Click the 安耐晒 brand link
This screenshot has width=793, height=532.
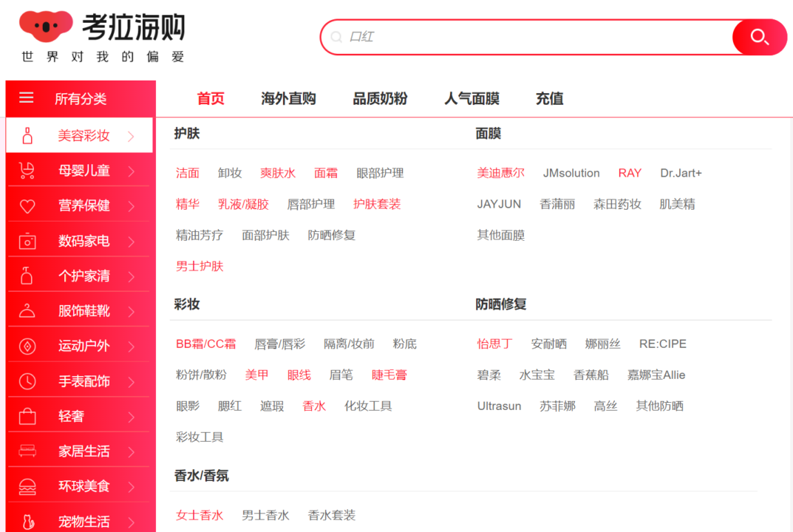pyautogui.click(x=548, y=344)
